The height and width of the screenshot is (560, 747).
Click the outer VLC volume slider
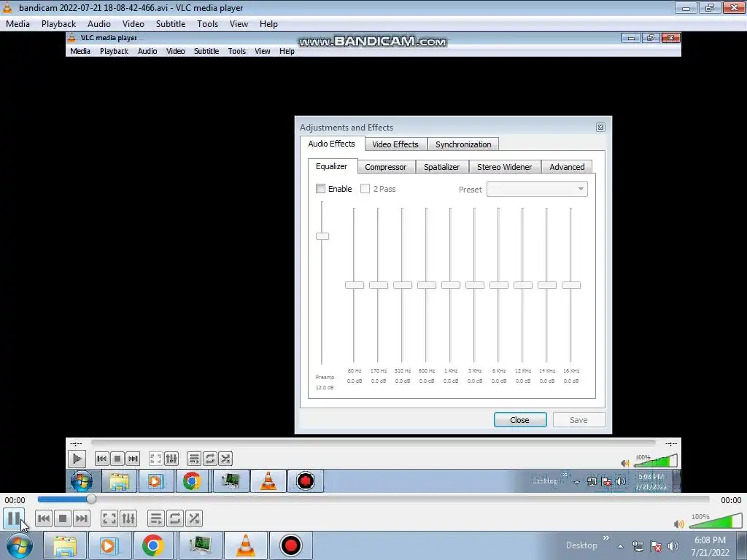(716, 521)
